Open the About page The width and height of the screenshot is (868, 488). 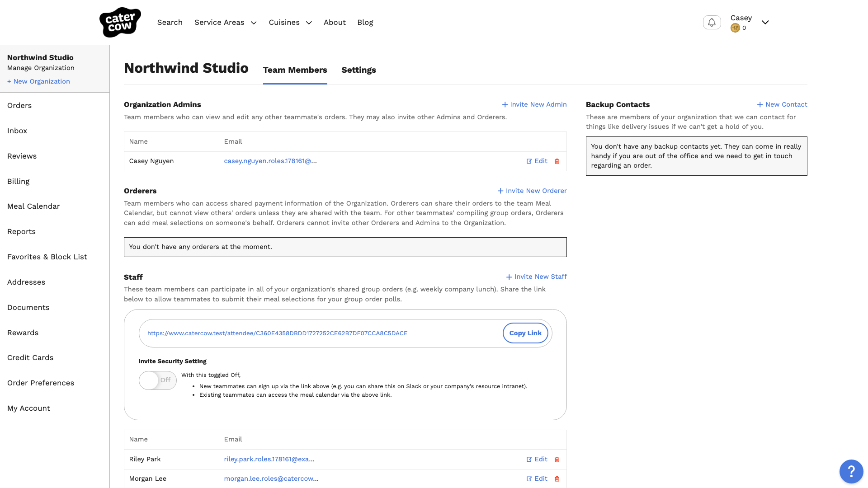coord(335,23)
